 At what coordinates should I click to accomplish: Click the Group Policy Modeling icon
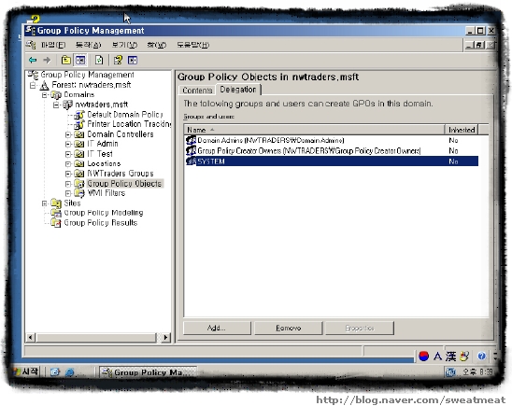[x=56, y=213]
